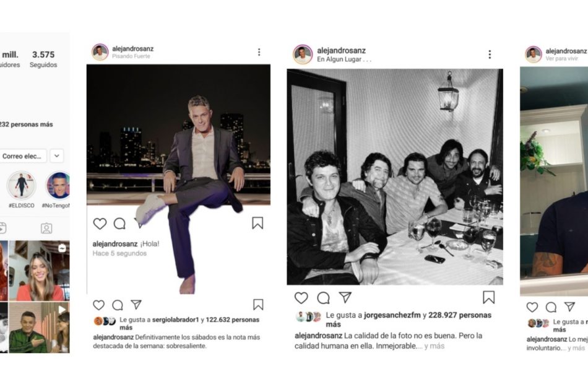
Task: Toggle heart like above 'Le gusta a sergiolabrador1'
Action: click(98, 305)
